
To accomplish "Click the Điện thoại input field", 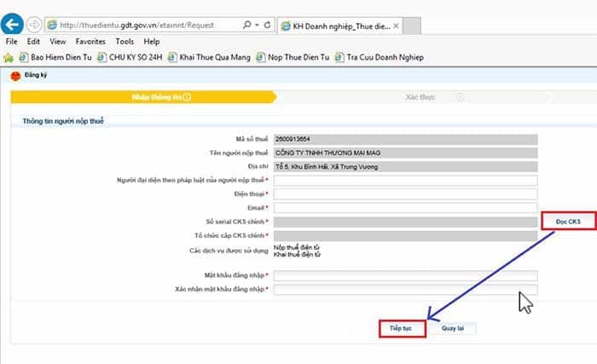I will coord(405,194).
